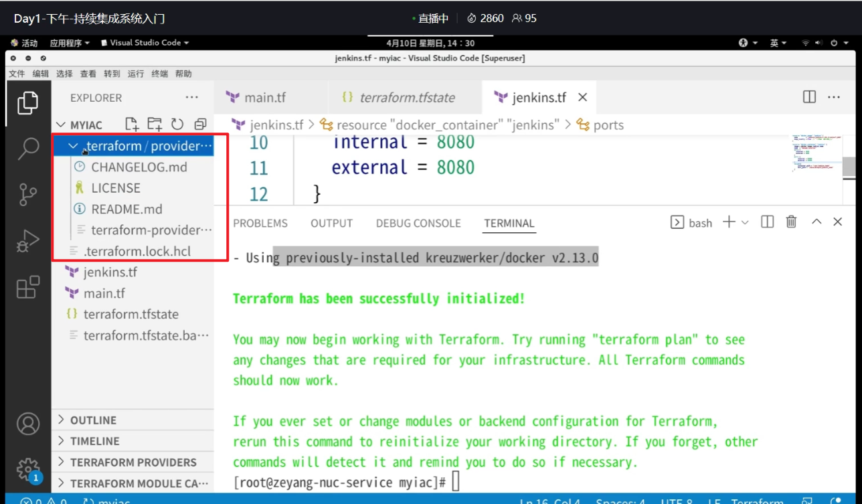Open the 转到 menu

[x=112, y=74]
